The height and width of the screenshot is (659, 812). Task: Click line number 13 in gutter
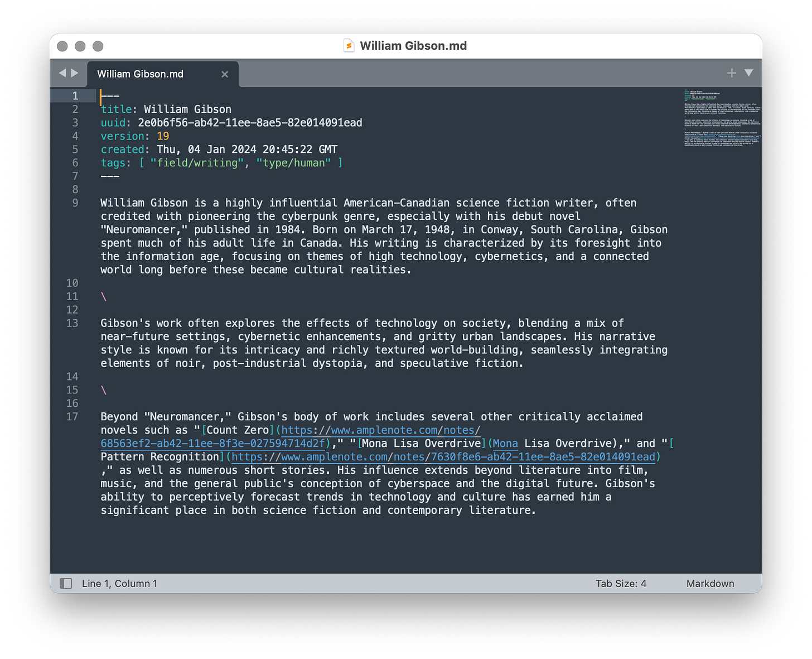tap(72, 323)
